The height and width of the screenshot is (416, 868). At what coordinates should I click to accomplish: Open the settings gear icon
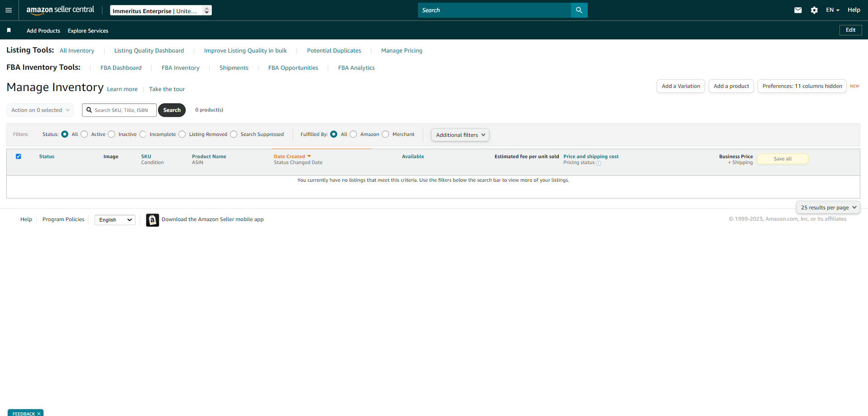[x=814, y=10]
